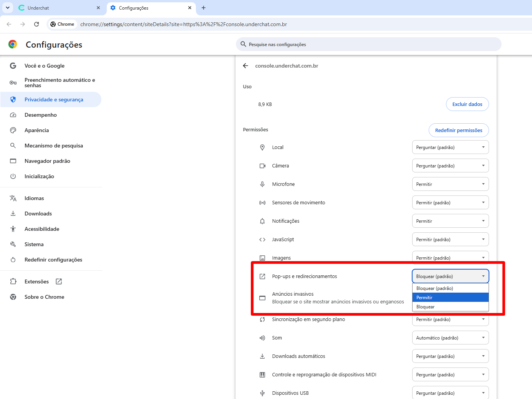Open the dispositivos MIDI permission dropdown
This screenshot has height=399, width=532.
(x=450, y=374)
